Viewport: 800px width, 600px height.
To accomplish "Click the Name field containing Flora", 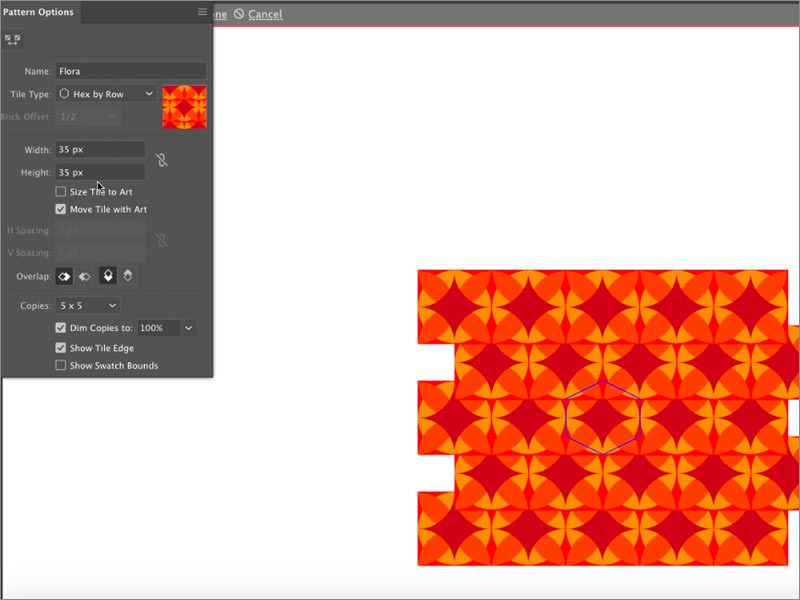I will pyautogui.click(x=130, y=71).
